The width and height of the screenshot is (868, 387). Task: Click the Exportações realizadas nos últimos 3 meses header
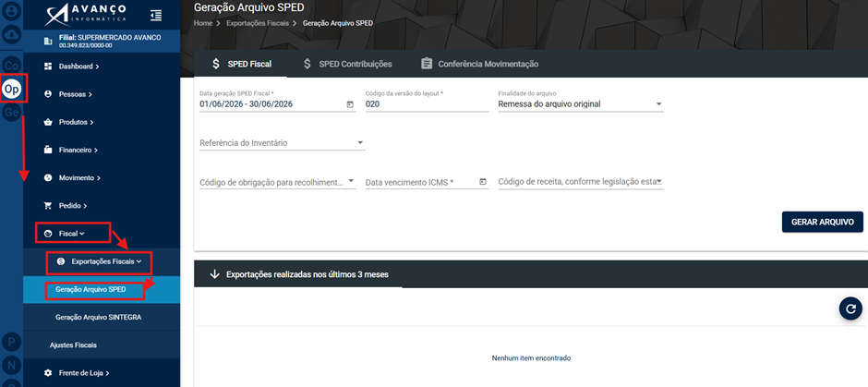pos(307,274)
